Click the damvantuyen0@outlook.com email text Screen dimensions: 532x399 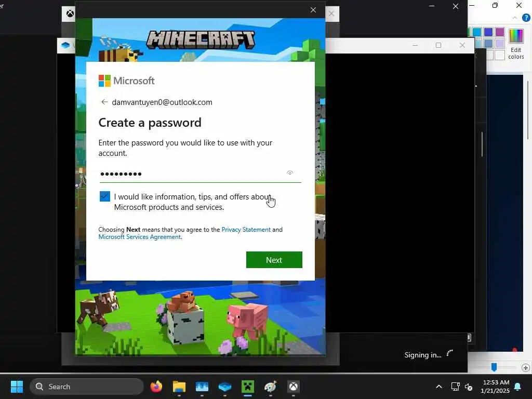162,102
